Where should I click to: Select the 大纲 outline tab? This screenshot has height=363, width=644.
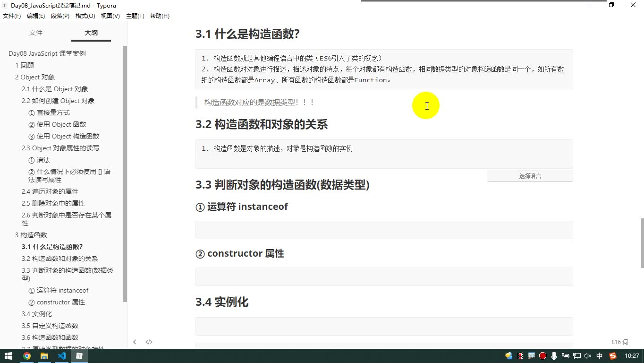(x=91, y=33)
